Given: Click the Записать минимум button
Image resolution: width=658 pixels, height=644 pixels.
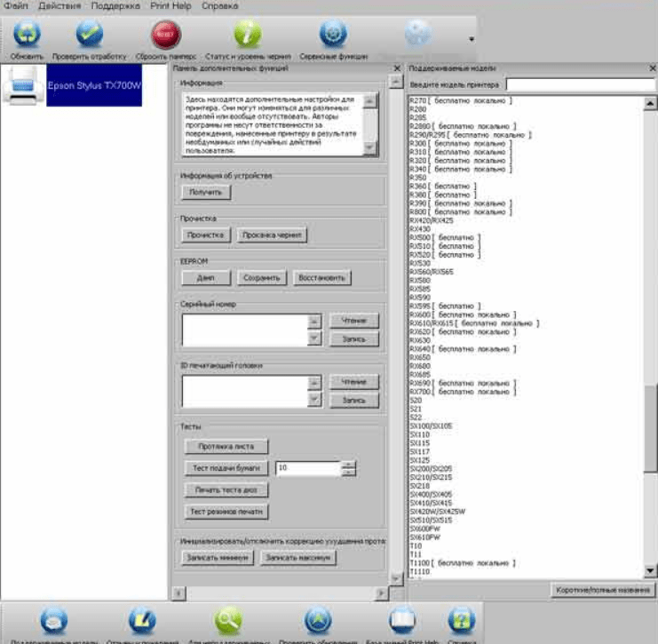Looking at the screenshot, I should coord(218,558).
